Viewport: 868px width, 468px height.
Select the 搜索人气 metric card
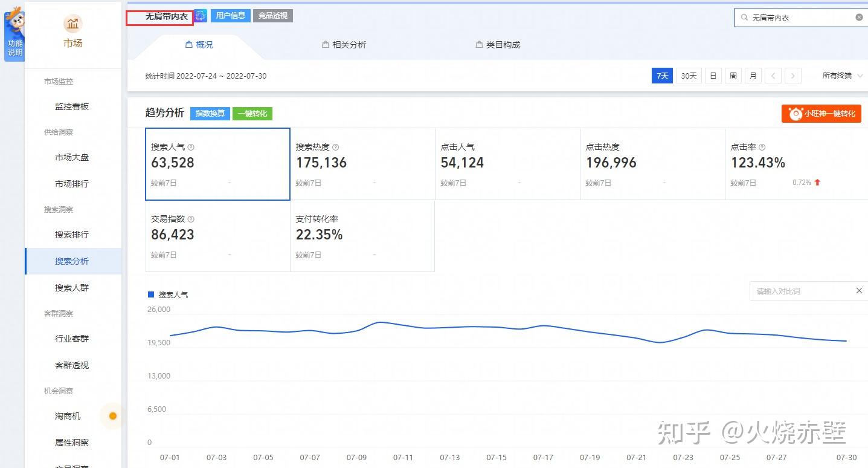(217, 164)
